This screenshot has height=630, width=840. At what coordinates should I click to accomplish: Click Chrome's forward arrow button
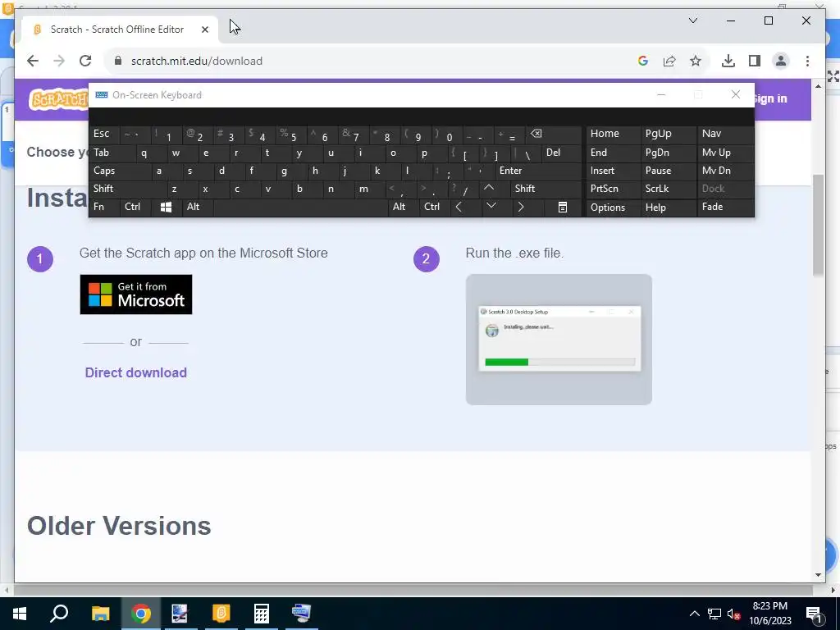tap(59, 61)
